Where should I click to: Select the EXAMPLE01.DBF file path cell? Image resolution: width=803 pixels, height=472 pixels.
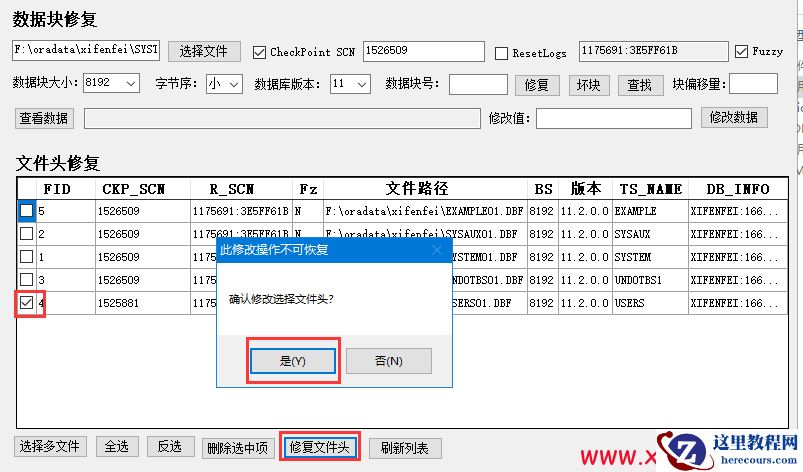(425, 211)
